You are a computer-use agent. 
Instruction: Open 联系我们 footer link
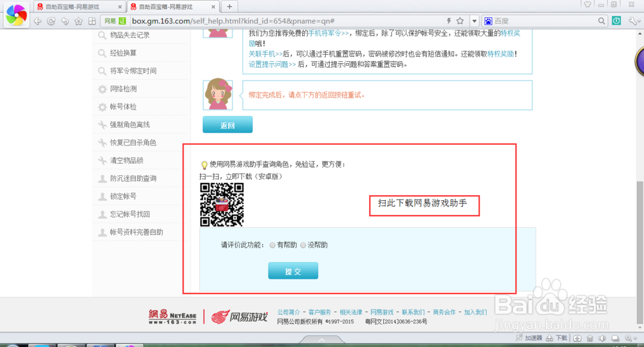(x=413, y=312)
